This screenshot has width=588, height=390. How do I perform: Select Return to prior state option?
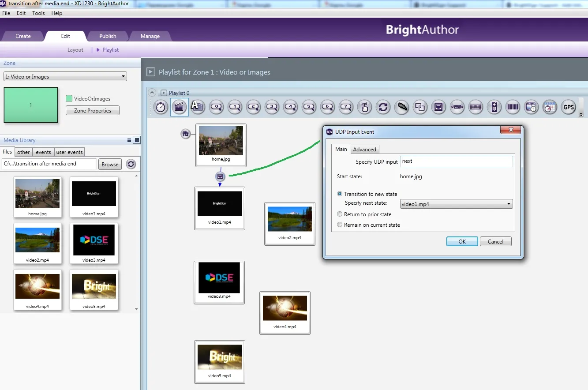click(x=340, y=214)
